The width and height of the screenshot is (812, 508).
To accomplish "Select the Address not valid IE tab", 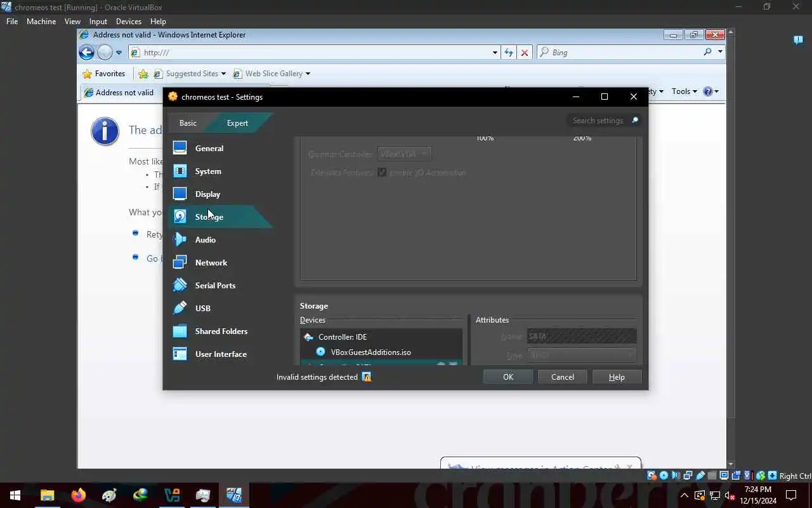I will click(x=121, y=93).
